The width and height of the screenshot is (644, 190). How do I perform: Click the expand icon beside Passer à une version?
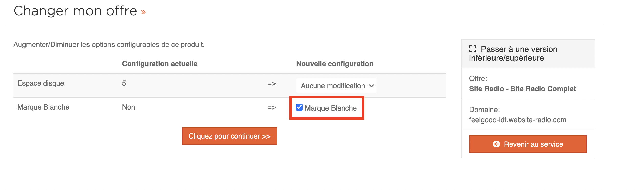click(x=473, y=49)
